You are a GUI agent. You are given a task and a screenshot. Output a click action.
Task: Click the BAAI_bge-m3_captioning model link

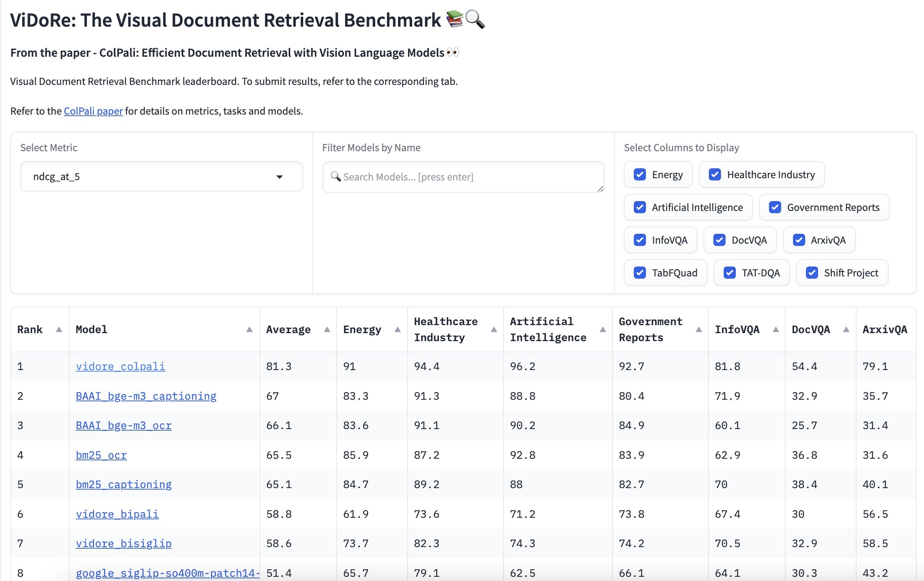pos(146,396)
